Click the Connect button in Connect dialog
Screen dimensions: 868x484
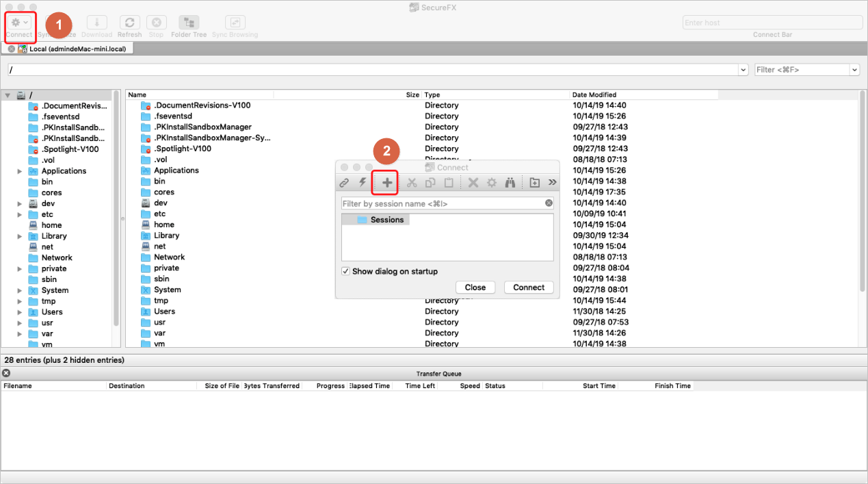[x=529, y=288]
